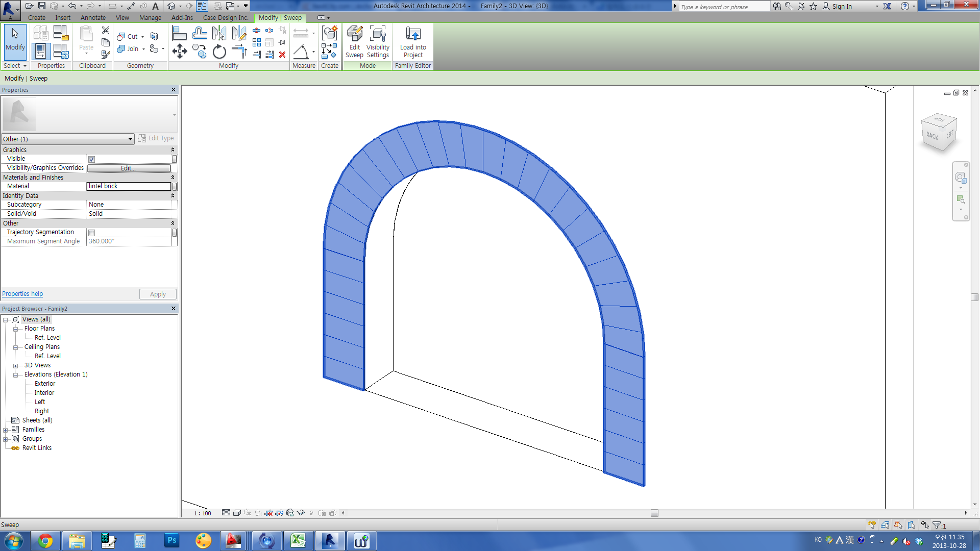
Task: Click the Properties help link
Action: point(22,294)
